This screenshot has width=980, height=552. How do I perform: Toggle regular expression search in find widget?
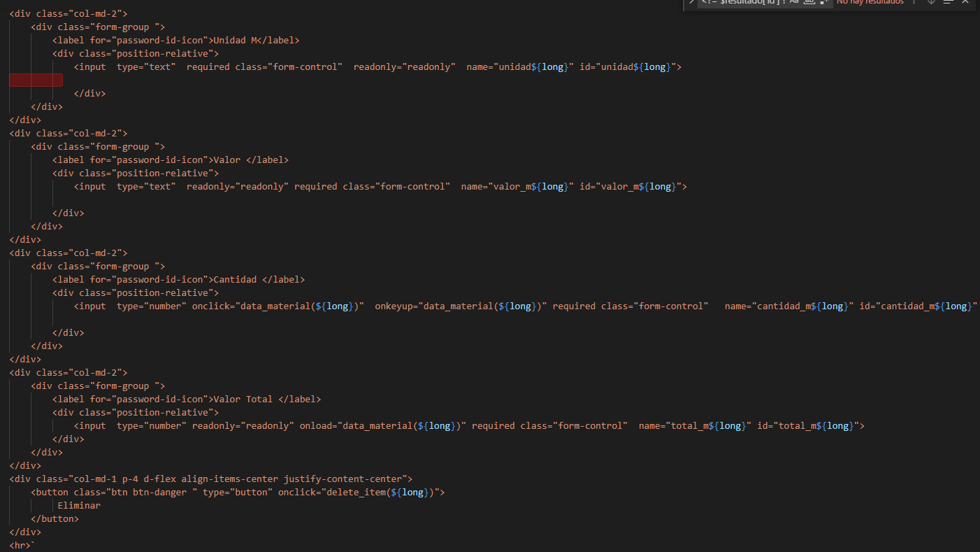(824, 2)
